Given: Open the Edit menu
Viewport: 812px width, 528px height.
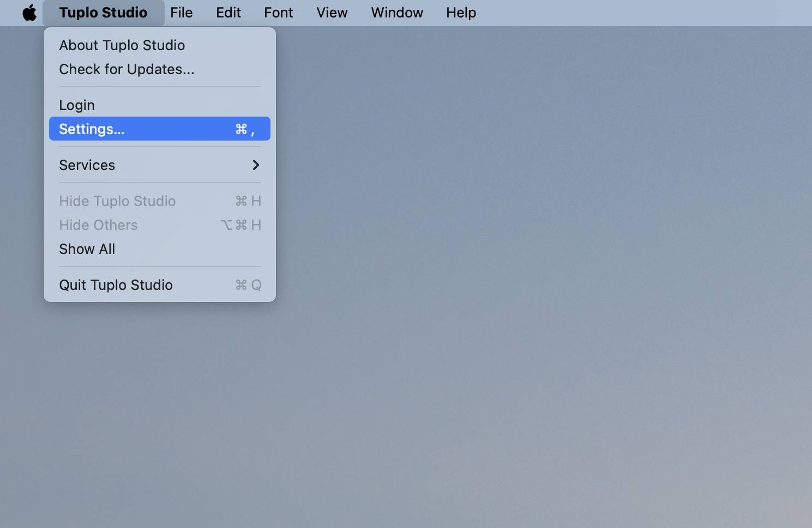Looking at the screenshot, I should pyautogui.click(x=228, y=13).
